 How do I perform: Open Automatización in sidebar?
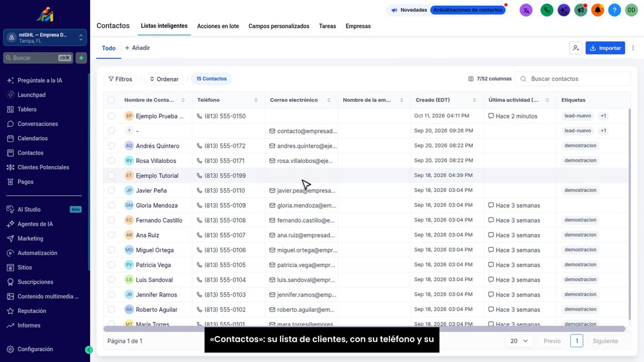tap(37, 253)
